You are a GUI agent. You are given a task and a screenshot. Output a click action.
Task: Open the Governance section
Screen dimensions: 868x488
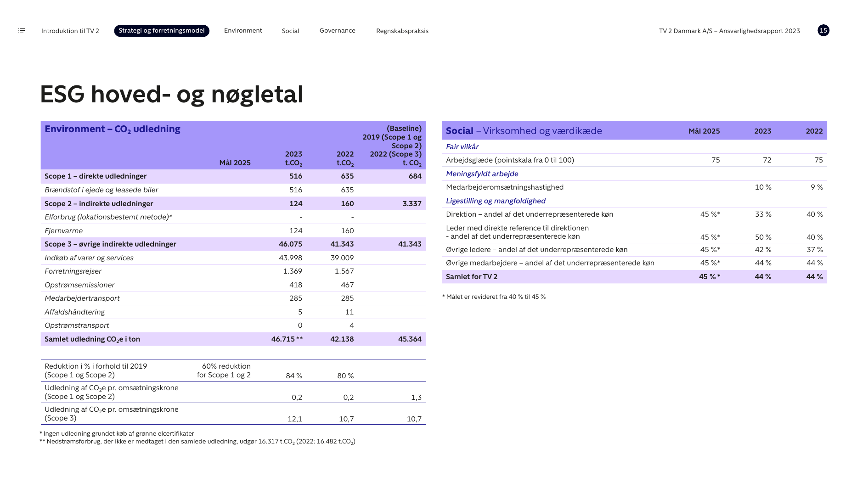(x=338, y=31)
